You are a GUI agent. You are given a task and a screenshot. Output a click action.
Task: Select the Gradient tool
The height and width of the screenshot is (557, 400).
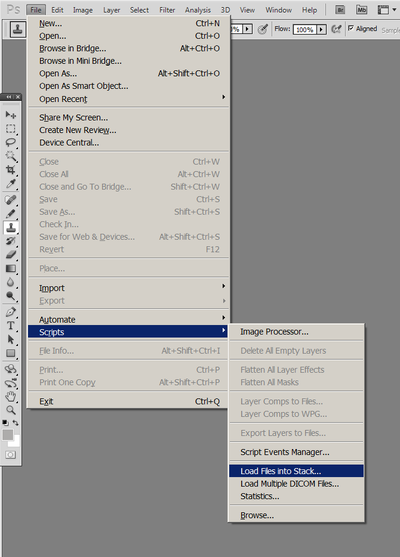click(11, 269)
